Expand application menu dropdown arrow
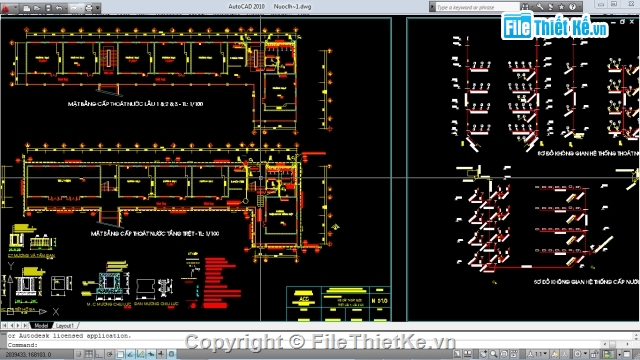The height and width of the screenshot is (360, 640). click(16, 7)
